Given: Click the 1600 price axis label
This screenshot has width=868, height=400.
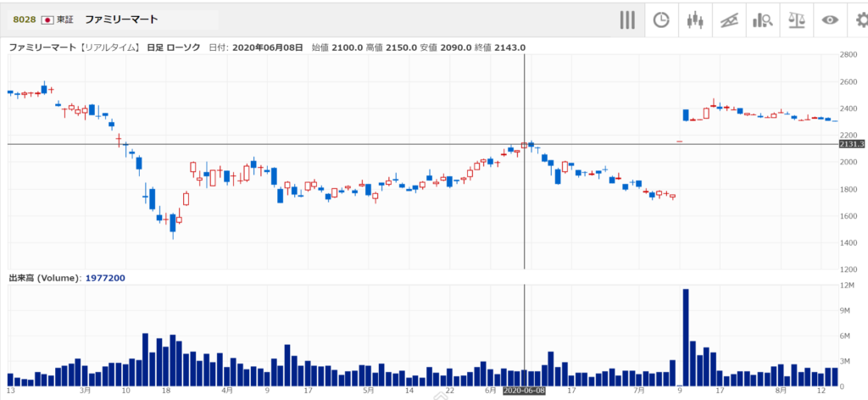Looking at the screenshot, I should [848, 216].
